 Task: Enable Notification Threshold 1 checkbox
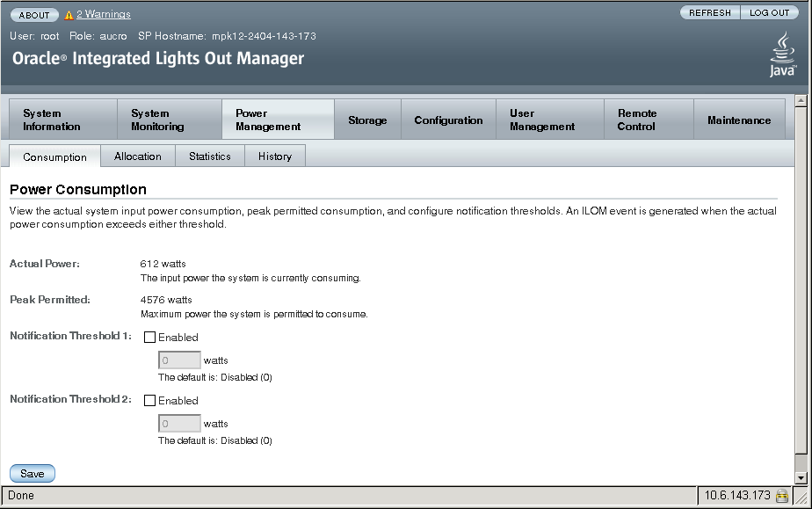click(x=149, y=337)
